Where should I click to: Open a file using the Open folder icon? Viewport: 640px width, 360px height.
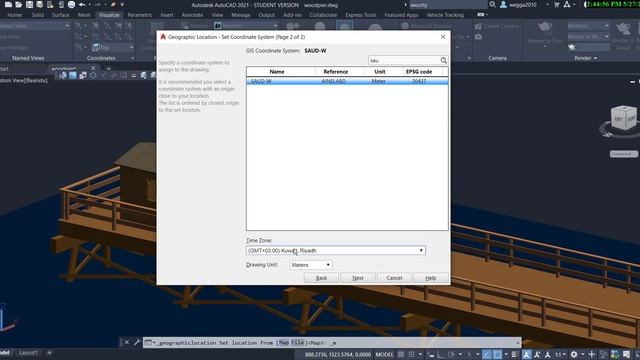point(19,4)
